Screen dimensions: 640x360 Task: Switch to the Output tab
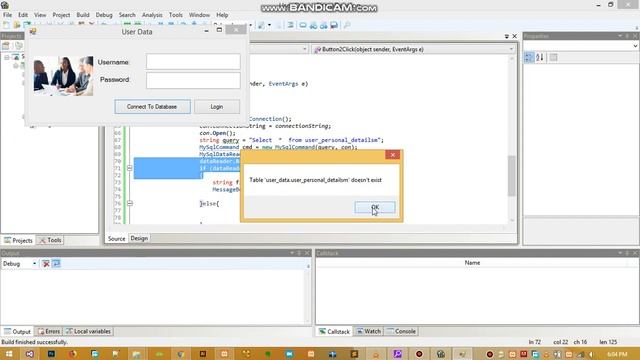coord(17,331)
